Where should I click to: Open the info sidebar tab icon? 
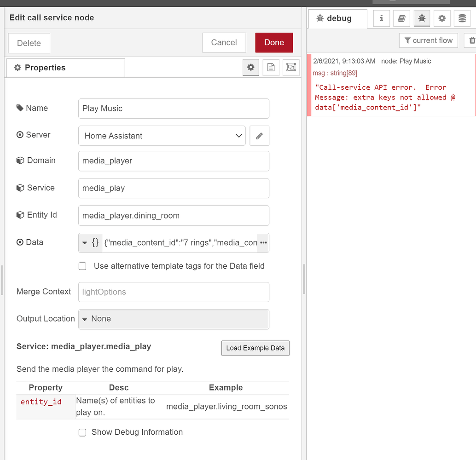coord(381,18)
